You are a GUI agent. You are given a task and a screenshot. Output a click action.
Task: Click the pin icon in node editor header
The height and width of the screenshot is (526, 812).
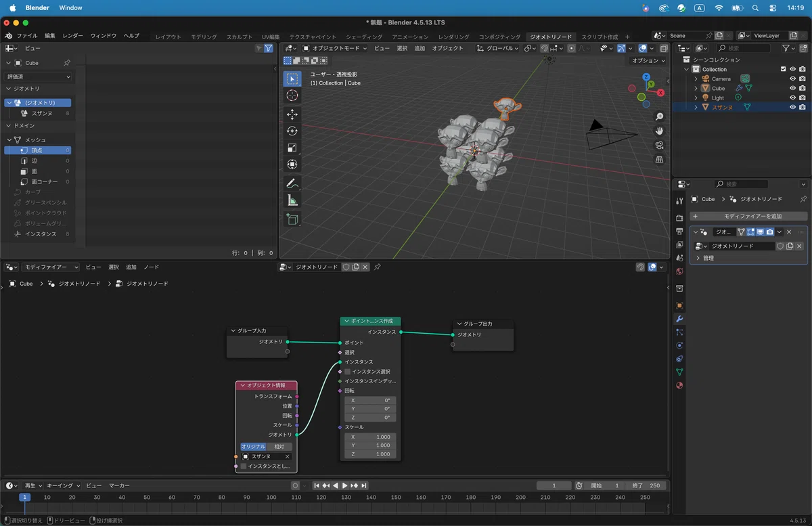(x=378, y=267)
